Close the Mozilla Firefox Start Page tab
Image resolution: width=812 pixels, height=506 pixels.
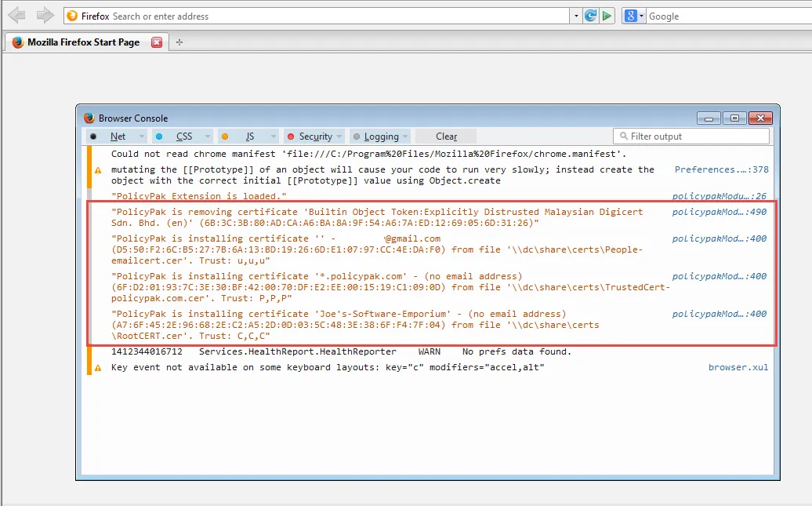157,42
